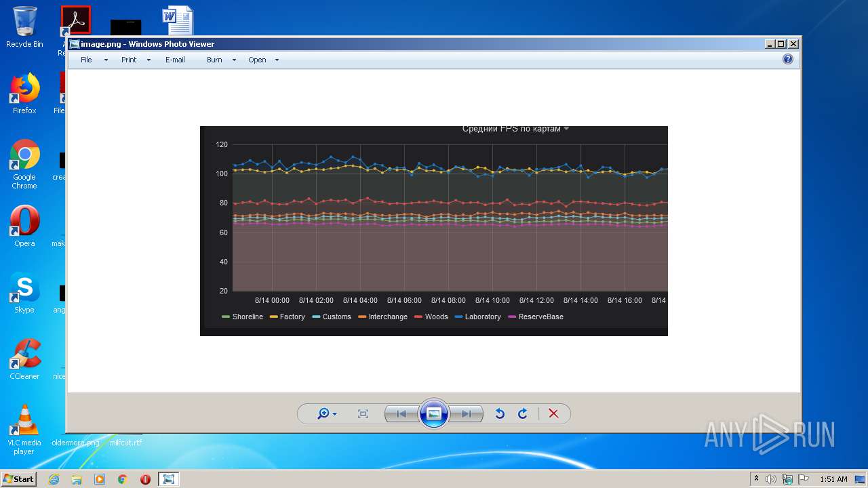Select the milfcut.rtf desktop file
868x488 pixels.
coord(126,443)
